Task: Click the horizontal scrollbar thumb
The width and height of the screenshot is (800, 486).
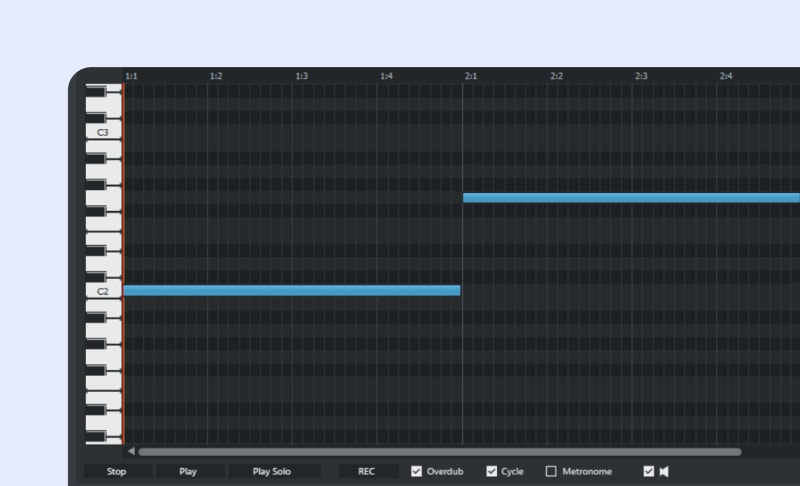Action: click(440, 452)
